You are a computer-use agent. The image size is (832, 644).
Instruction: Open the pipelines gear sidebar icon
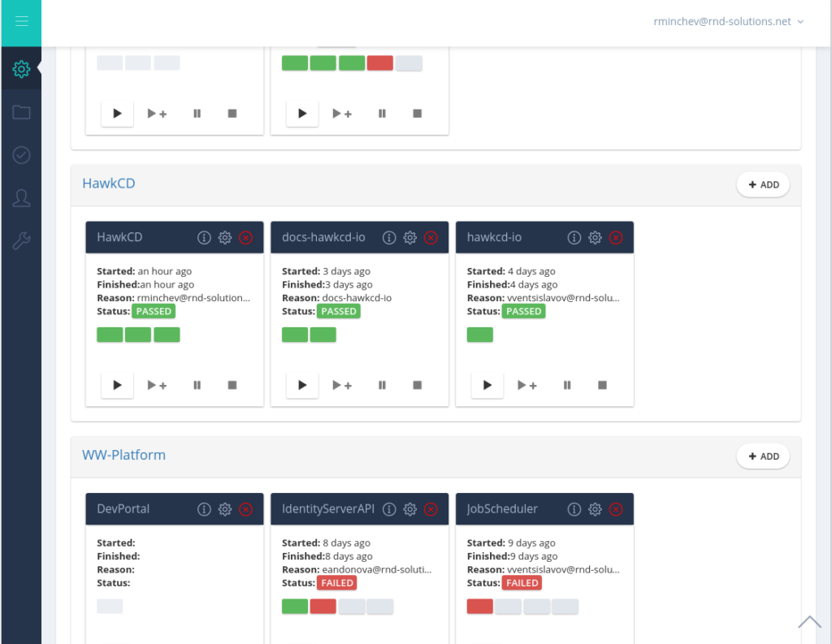pos(21,68)
